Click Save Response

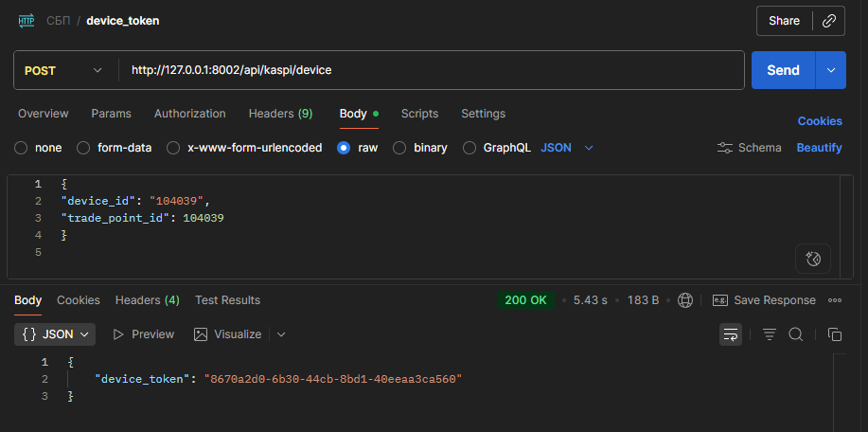tap(764, 300)
